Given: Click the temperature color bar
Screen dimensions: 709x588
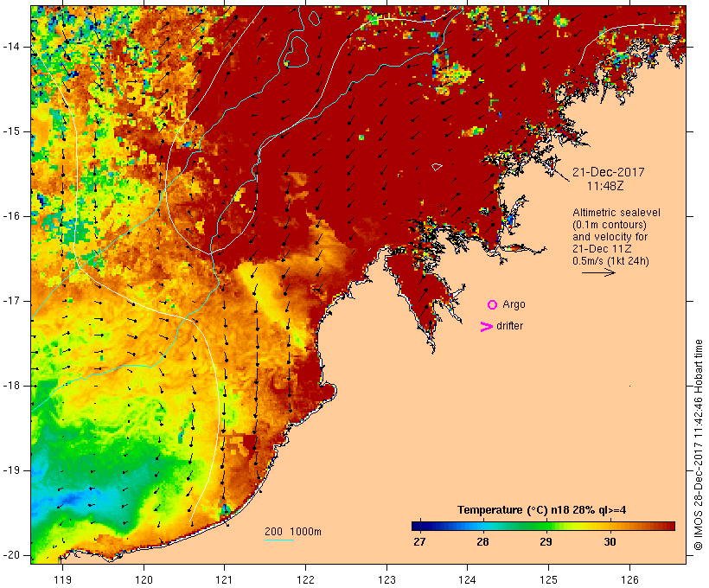Looking at the screenshot, I should [543, 526].
